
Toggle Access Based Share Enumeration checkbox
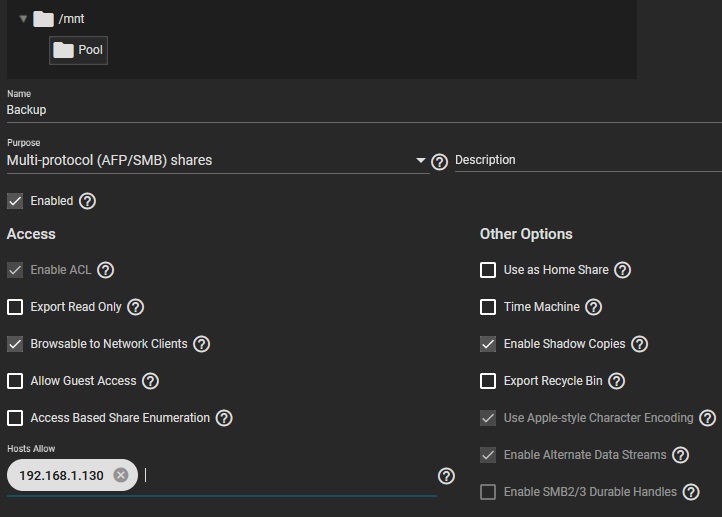click(15, 418)
